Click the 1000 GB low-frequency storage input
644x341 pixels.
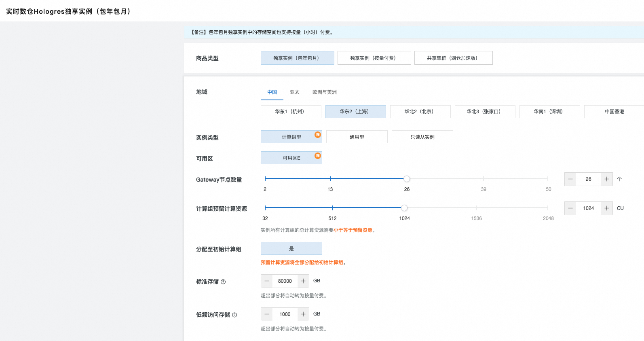click(x=285, y=314)
